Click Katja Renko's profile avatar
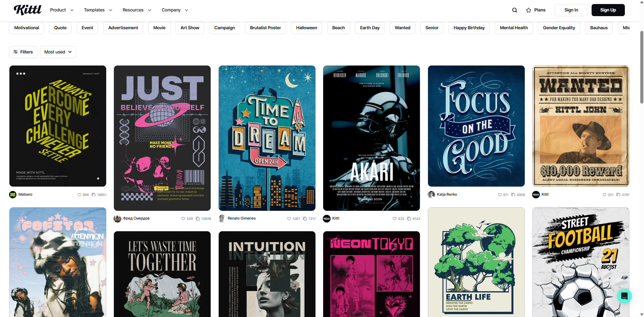This screenshot has width=644, height=317. 431,194
